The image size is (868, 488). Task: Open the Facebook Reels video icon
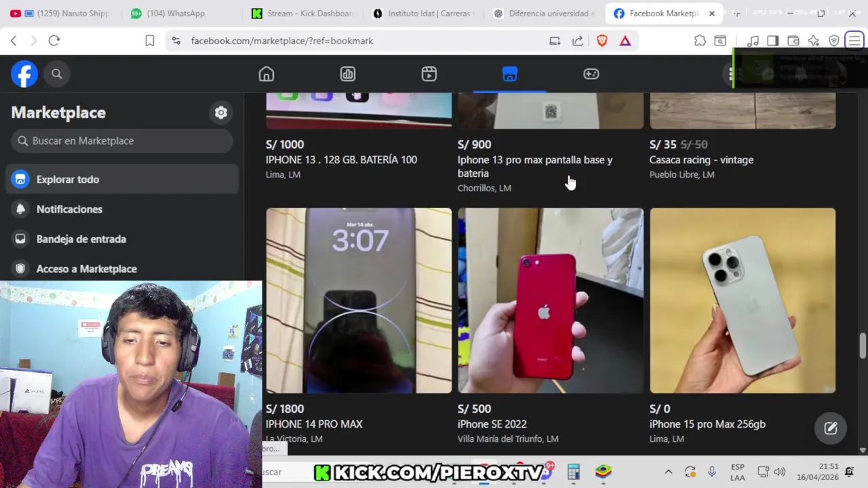click(429, 74)
